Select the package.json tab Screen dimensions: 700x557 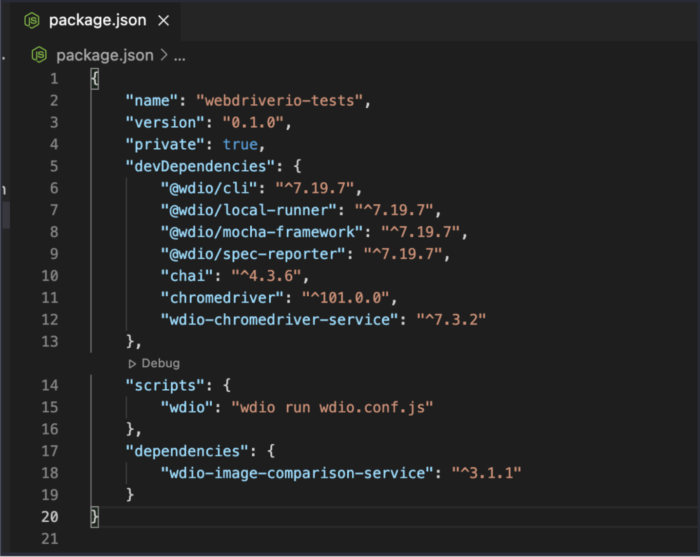point(95,20)
